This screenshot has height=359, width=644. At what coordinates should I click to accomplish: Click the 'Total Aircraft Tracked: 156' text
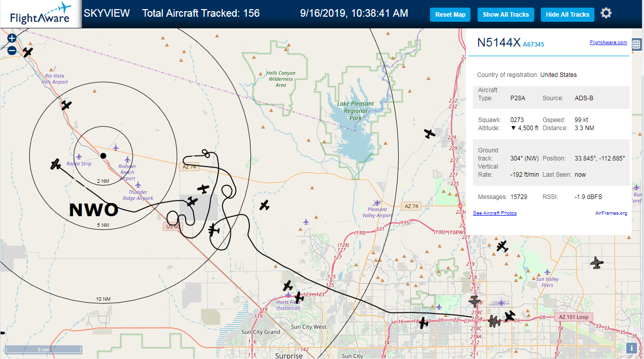point(201,13)
